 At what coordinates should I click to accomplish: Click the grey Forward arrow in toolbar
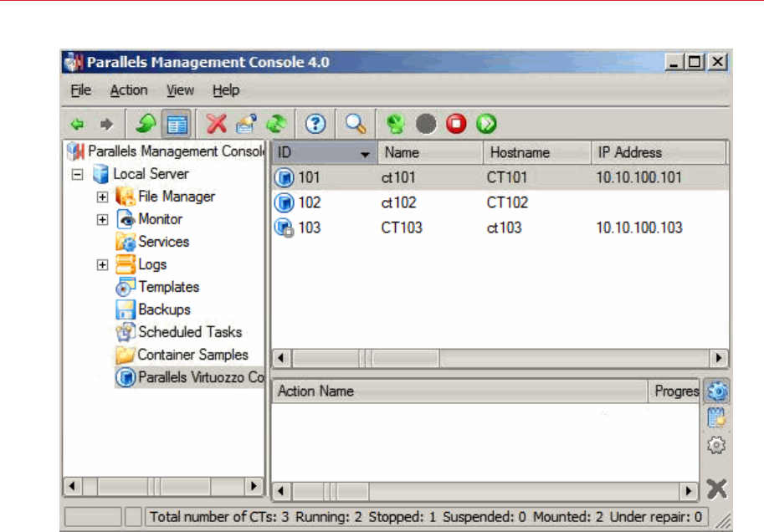(107, 125)
